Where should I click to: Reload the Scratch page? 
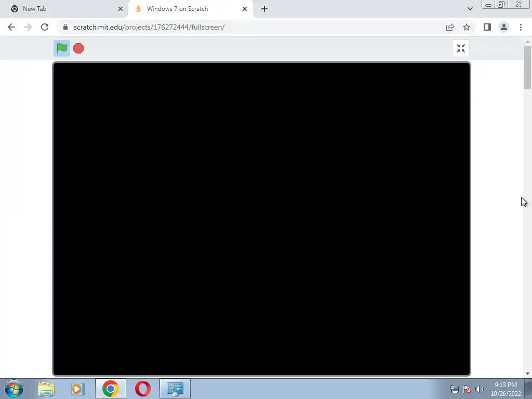pos(45,27)
